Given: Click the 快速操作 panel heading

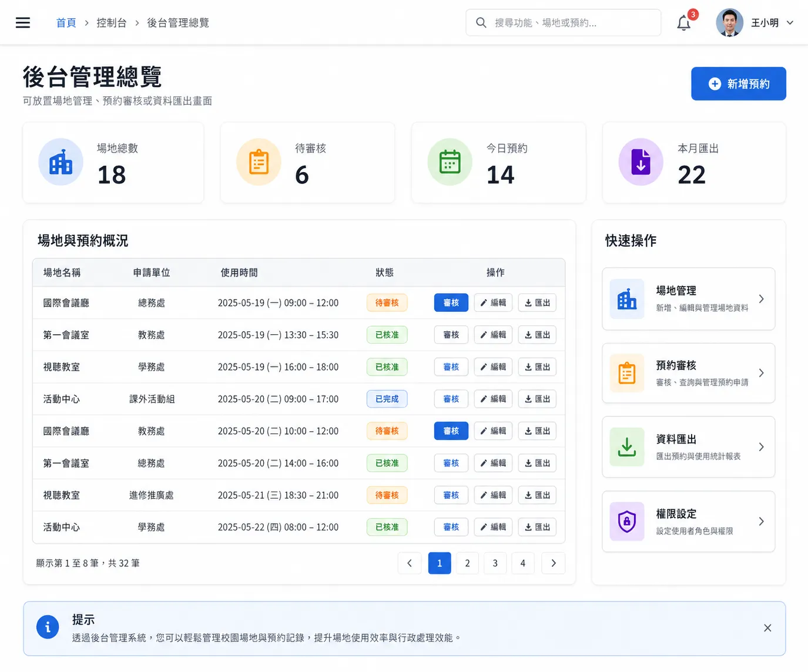Looking at the screenshot, I should pyautogui.click(x=631, y=240).
